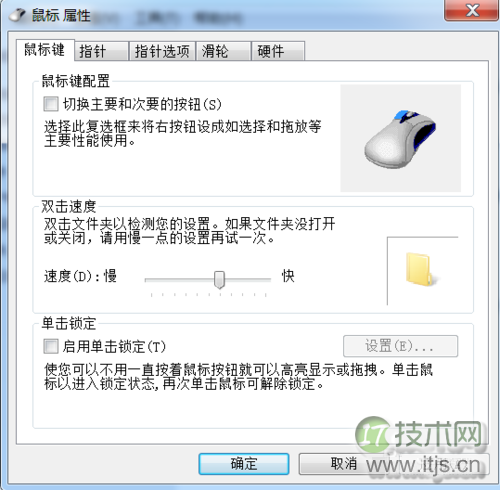Viewport: 500px width, 490px height.
Task: Click the yellow test folder icon
Action: click(419, 269)
